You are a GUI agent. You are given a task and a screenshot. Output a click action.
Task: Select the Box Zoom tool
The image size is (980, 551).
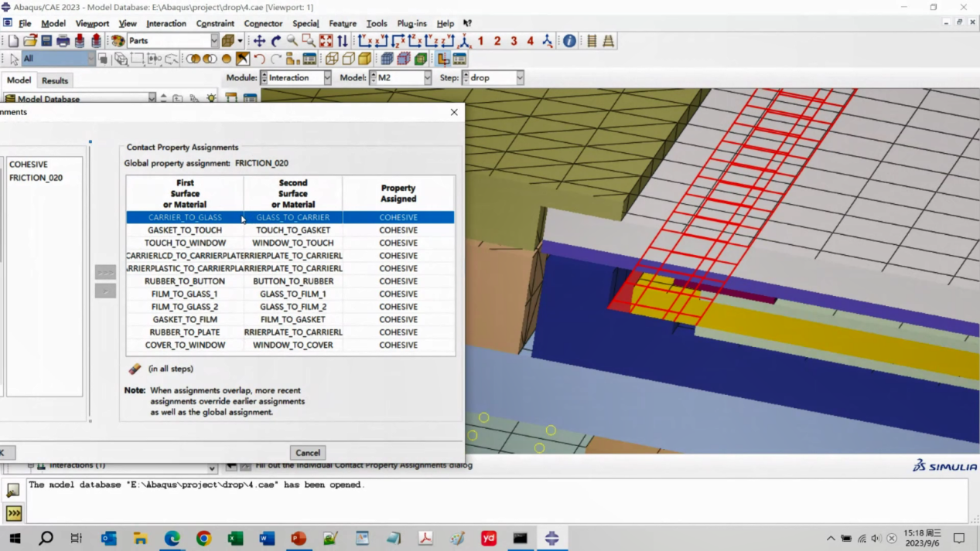(309, 41)
